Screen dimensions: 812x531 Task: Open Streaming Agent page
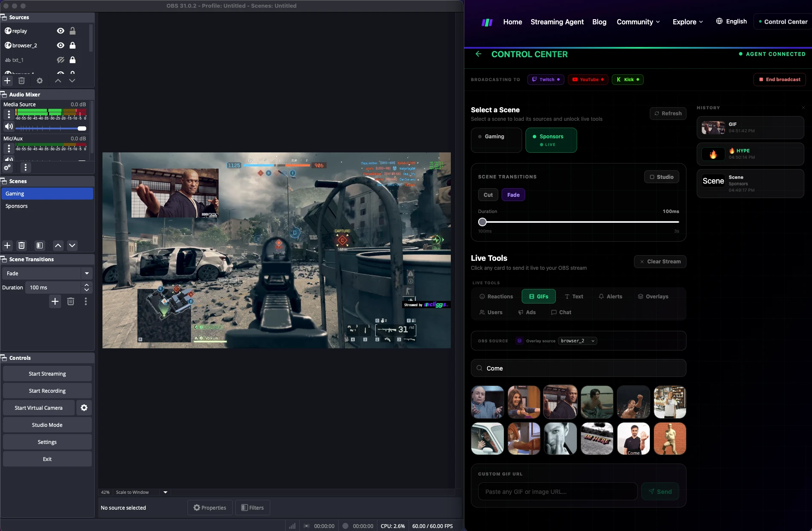pos(557,22)
